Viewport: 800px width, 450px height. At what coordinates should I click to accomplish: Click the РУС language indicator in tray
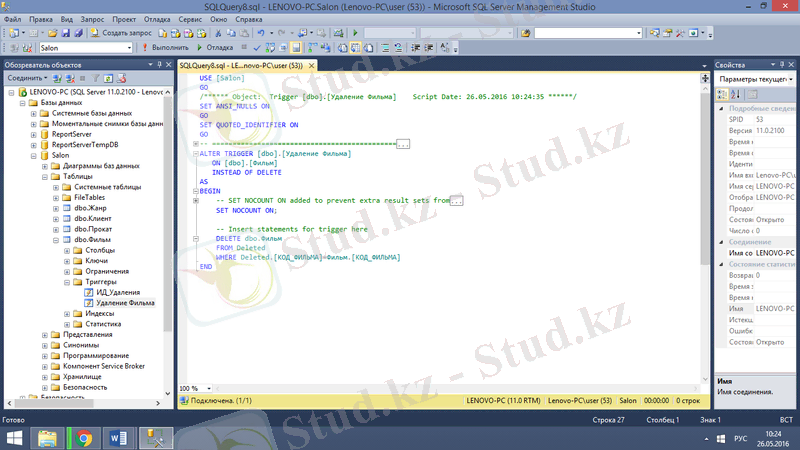tap(741, 439)
